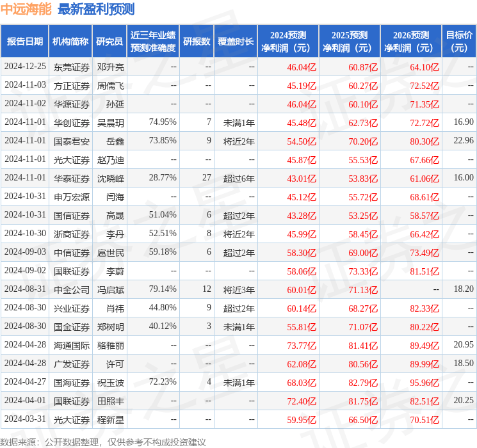
Task: Select the 方正证券 institution cell
Action: (72, 86)
